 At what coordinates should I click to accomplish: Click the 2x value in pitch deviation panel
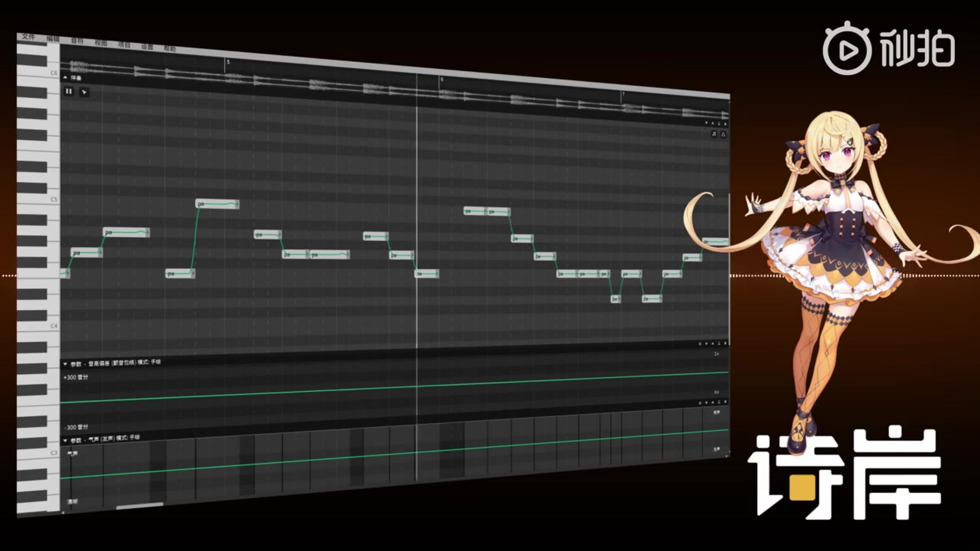tap(716, 354)
